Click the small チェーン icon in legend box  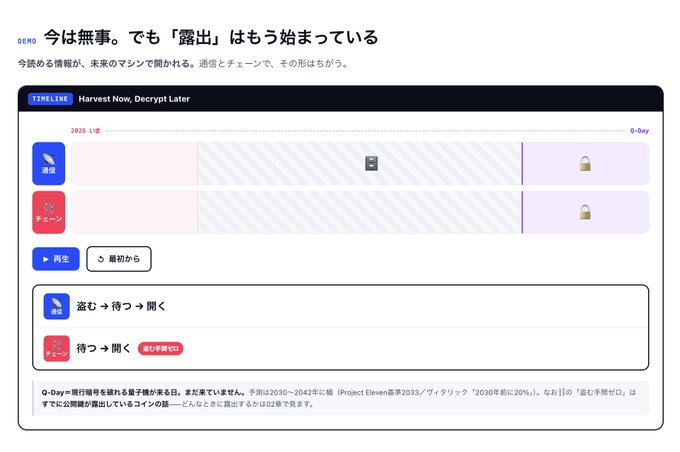(56, 348)
